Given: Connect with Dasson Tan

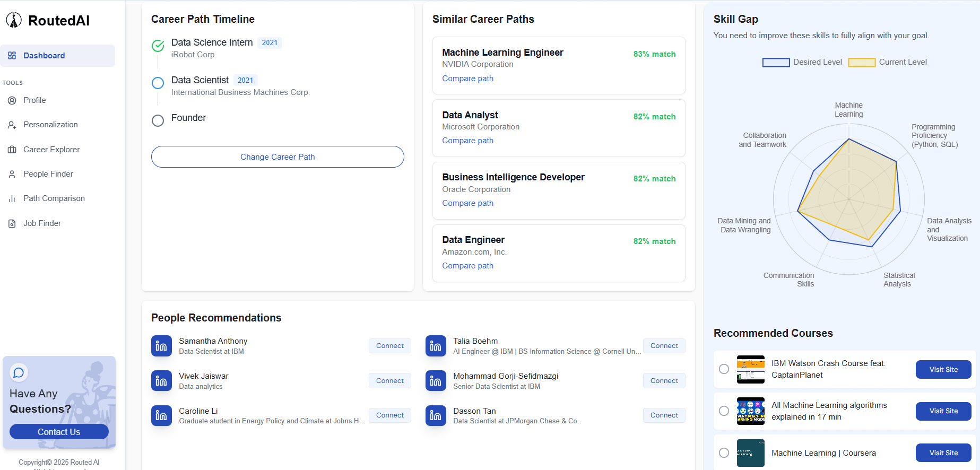Looking at the screenshot, I should click(664, 415).
